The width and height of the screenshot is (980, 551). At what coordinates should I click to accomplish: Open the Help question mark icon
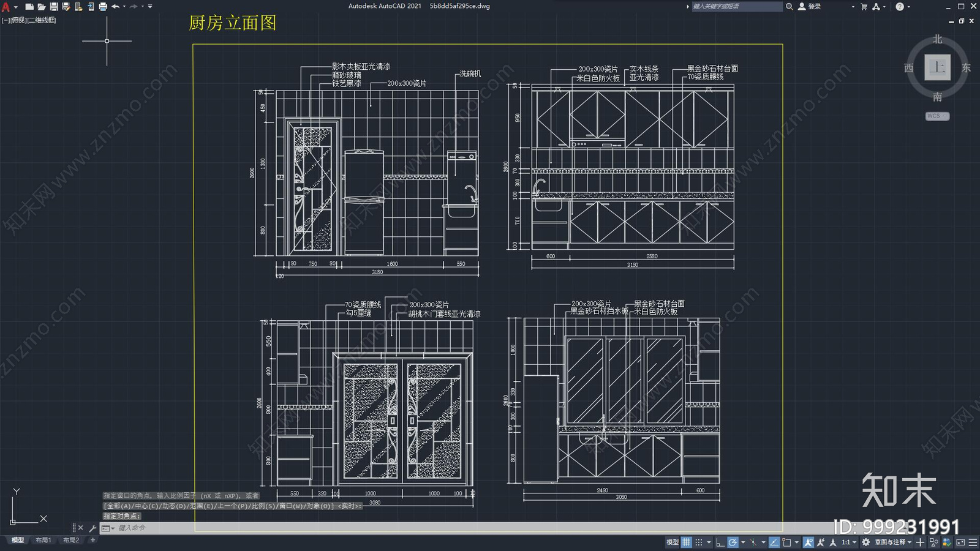(x=900, y=7)
